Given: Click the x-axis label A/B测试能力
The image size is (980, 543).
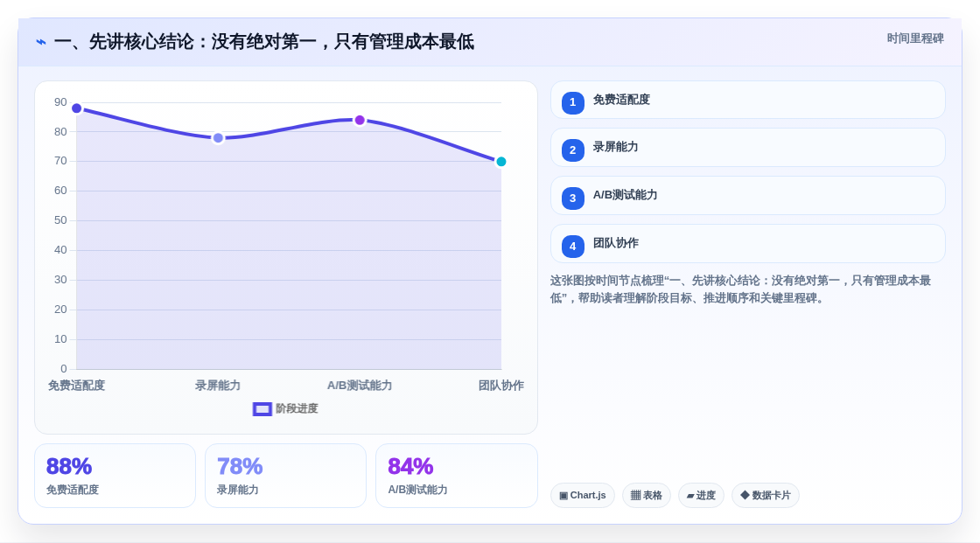Looking at the screenshot, I should point(360,386).
